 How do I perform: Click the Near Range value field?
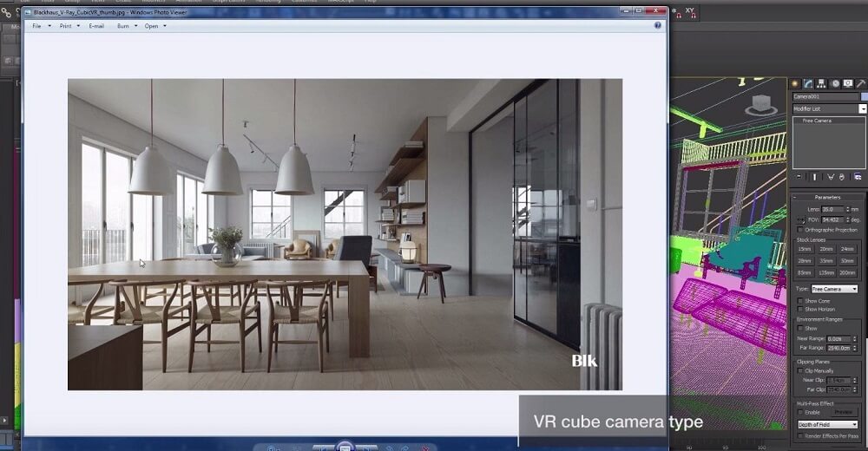(x=838, y=338)
